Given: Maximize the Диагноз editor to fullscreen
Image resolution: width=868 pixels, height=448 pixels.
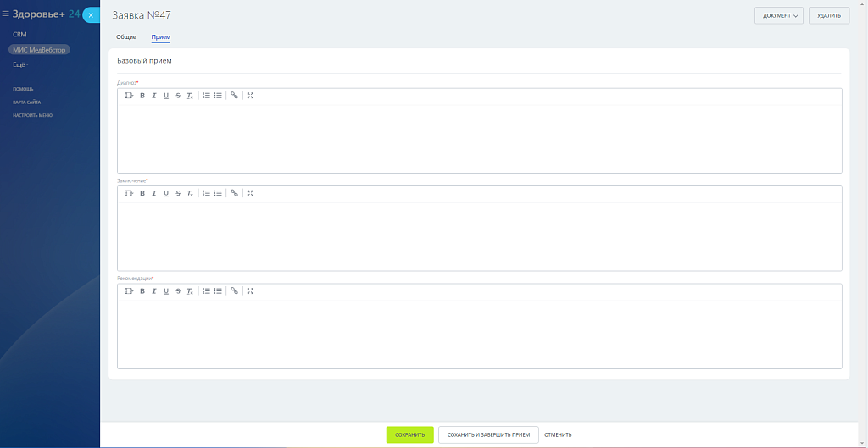Looking at the screenshot, I should pos(250,96).
